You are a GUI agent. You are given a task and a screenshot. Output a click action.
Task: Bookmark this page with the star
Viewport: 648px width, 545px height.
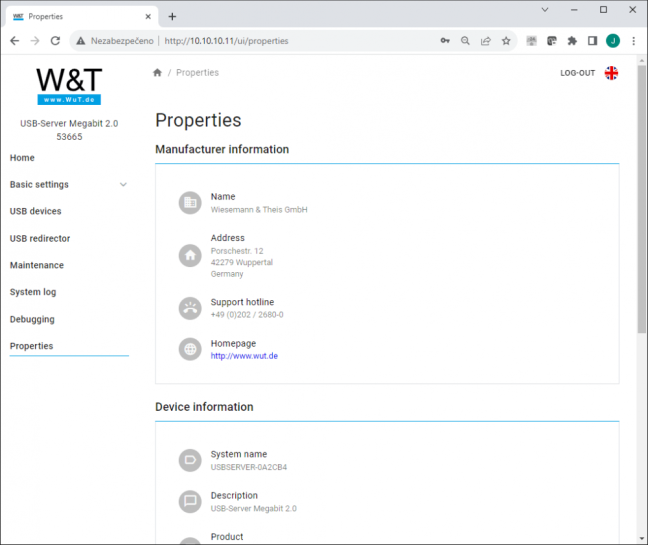click(x=506, y=40)
